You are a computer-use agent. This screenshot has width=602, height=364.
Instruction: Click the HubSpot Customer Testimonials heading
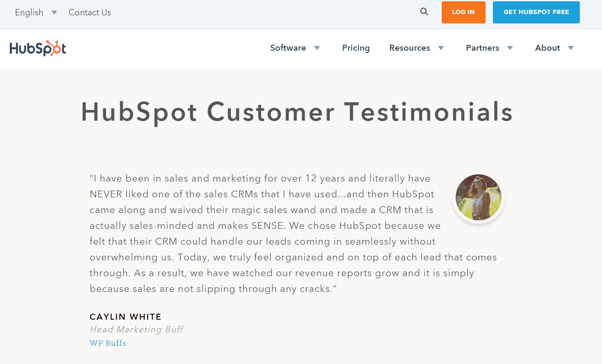coord(297,112)
